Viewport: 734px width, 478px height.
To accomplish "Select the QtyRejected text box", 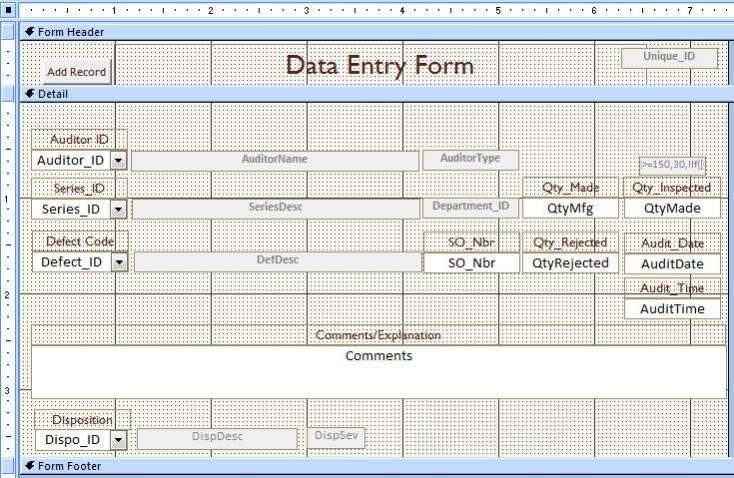I will pos(570,263).
